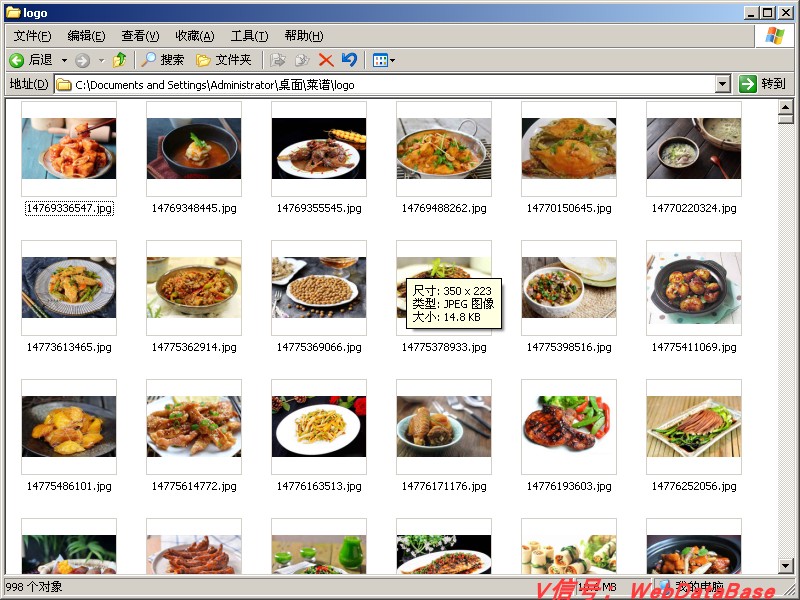Open the 查看(V) menu
This screenshot has height=600, width=800.
tap(140, 36)
